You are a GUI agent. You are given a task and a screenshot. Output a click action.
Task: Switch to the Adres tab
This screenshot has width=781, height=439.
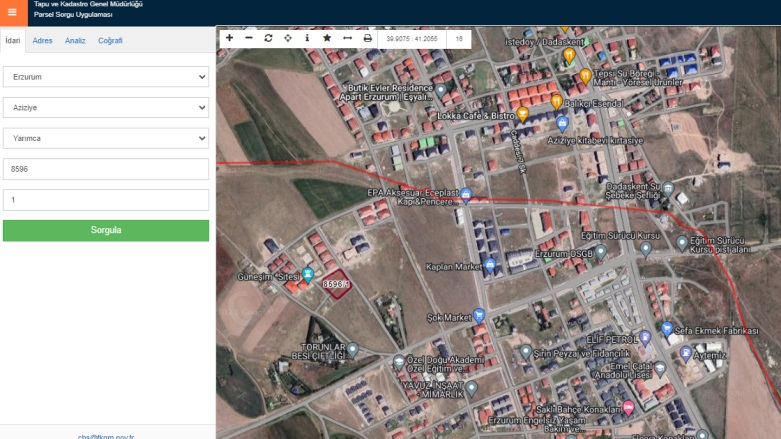coord(43,41)
